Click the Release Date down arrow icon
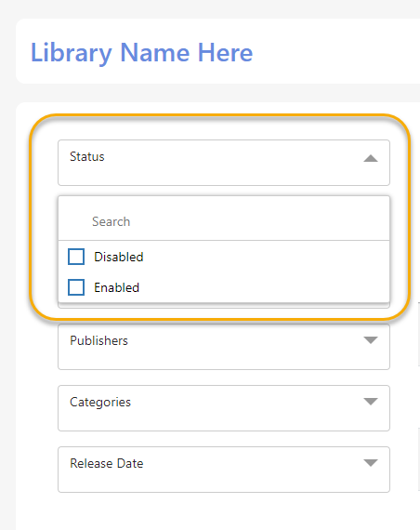 coord(371,463)
